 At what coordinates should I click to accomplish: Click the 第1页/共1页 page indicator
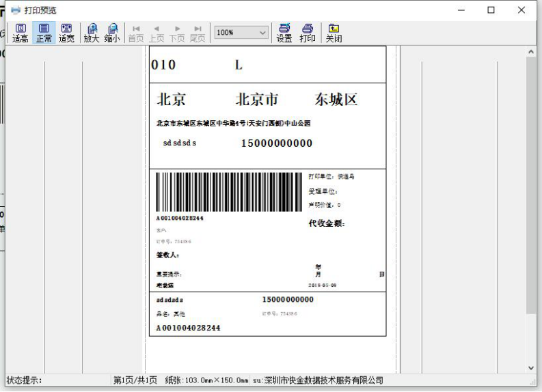pyautogui.click(x=135, y=380)
